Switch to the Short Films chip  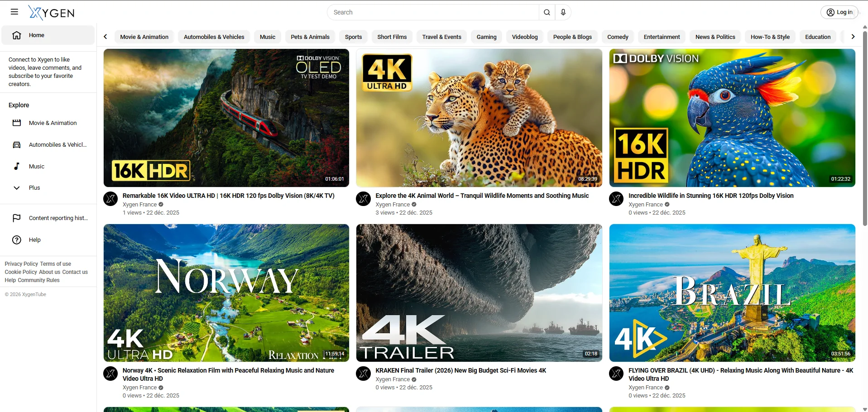tap(392, 37)
